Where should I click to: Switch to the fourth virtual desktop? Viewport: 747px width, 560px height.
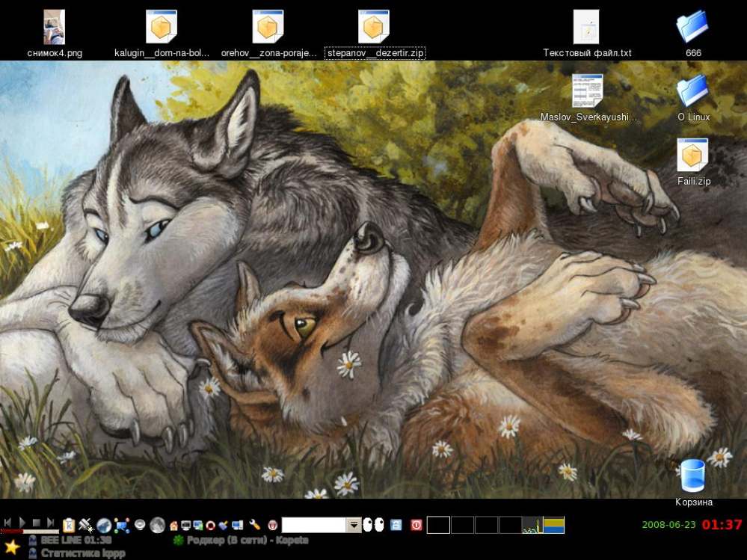pyautogui.click(x=510, y=525)
